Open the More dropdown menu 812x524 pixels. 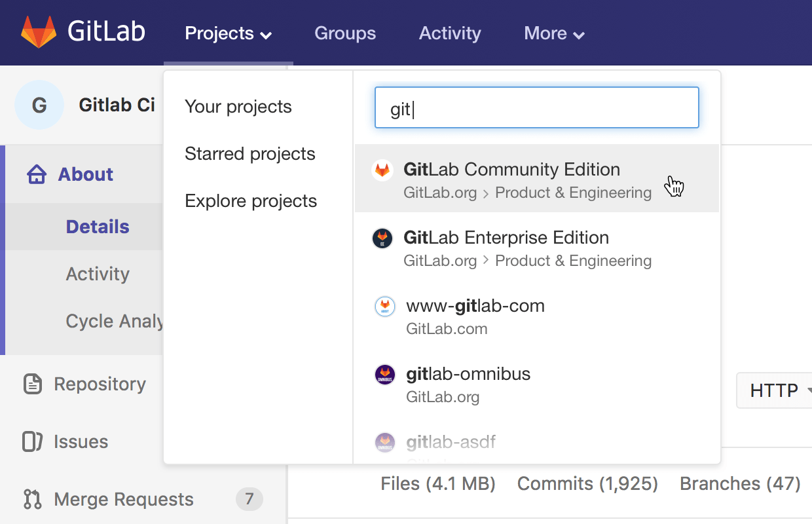(x=554, y=33)
